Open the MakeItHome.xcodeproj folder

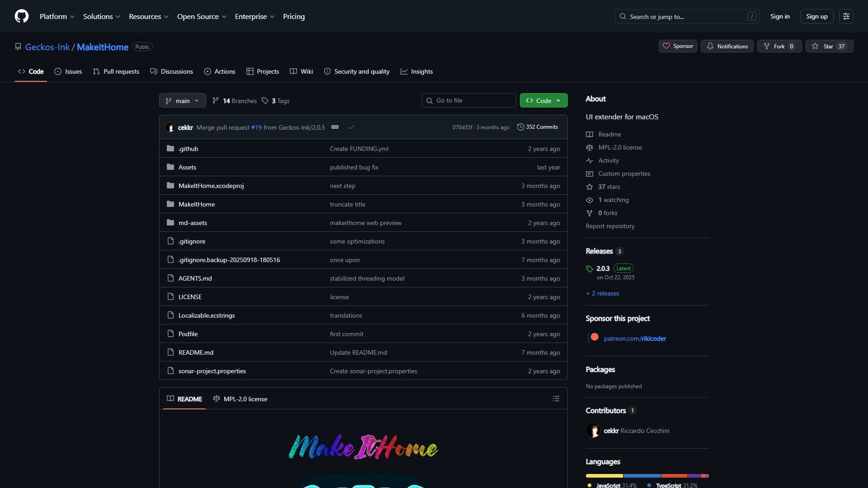(x=211, y=186)
